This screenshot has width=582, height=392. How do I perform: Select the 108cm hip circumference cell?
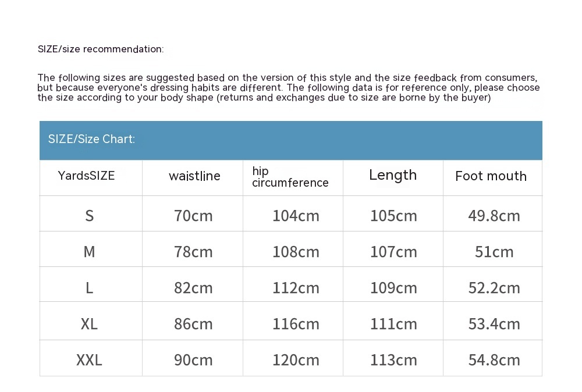(x=296, y=252)
